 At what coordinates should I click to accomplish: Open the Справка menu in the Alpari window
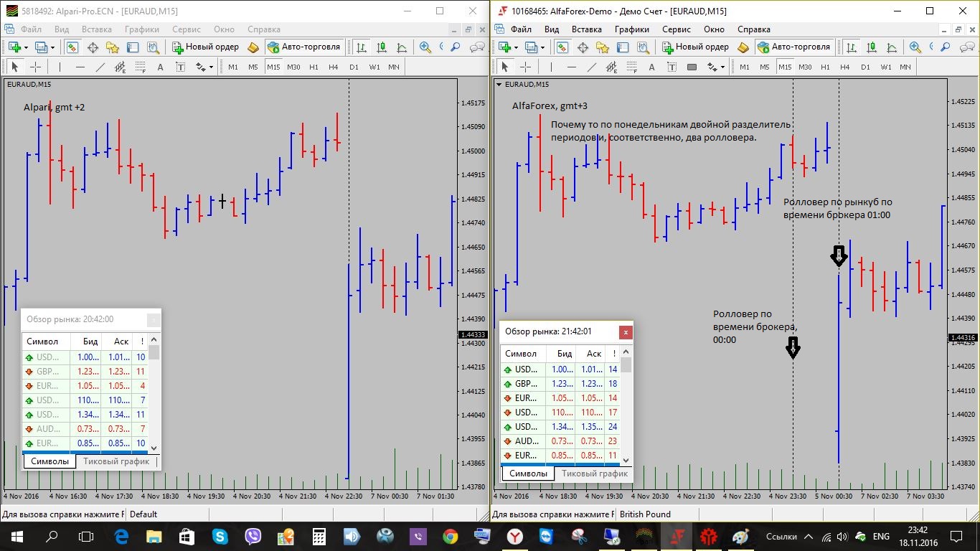click(263, 29)
